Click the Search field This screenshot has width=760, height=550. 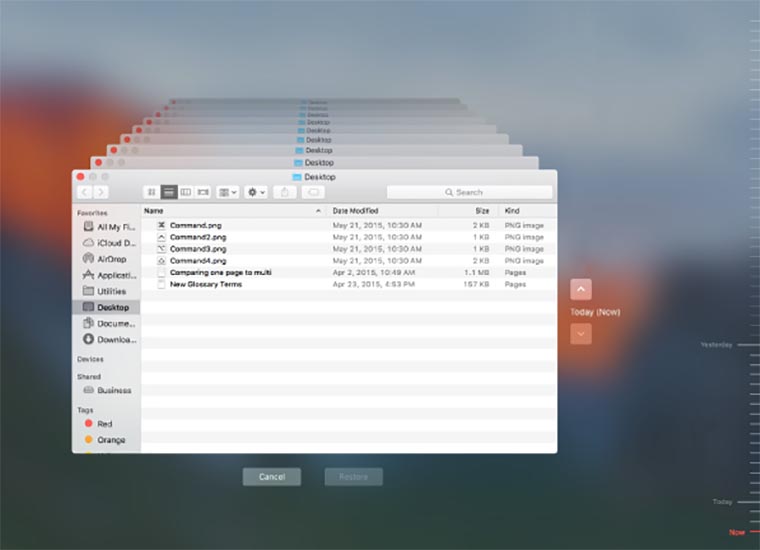click(469, 192)
